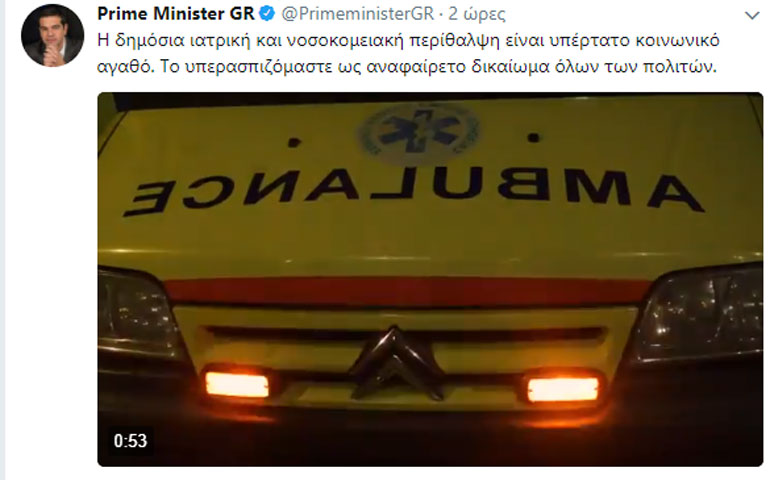Visit the @PrimeministerGR handle link
The image size is (770, 480).
pyautogui.click(x=358, y=14)
